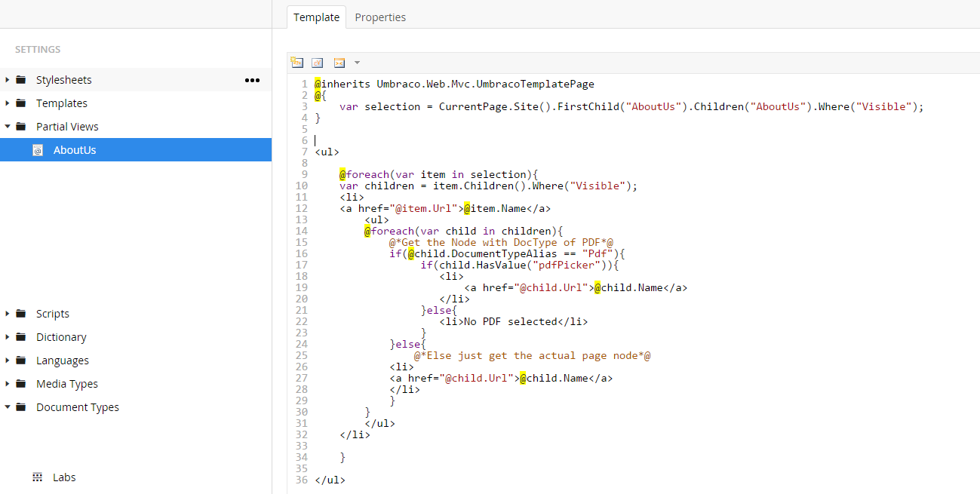Select the AboutUs partial view label
Viewport: 980px width, 494px height.
pos(75,150)
